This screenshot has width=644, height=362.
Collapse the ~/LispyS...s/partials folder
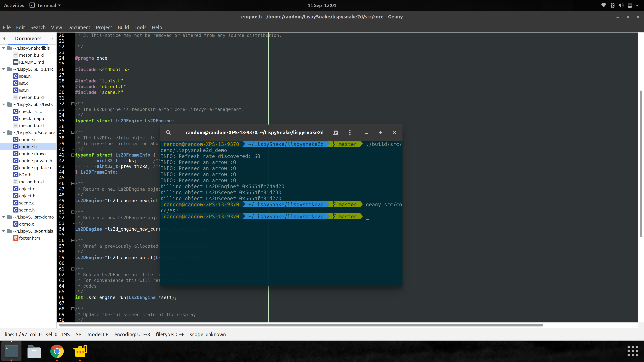4,231
